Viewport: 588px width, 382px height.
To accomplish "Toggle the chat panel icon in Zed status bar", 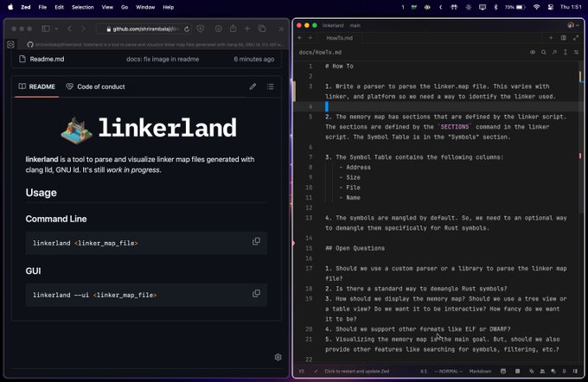I will pos(553,371).
